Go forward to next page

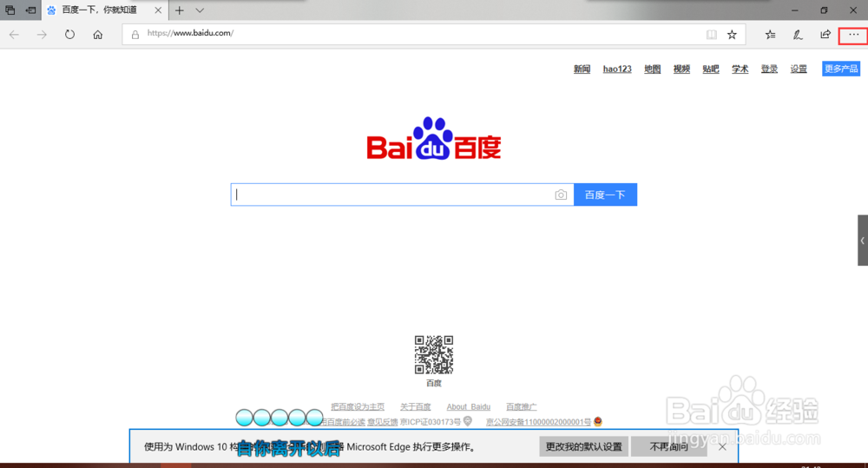[x=42, y=35]
